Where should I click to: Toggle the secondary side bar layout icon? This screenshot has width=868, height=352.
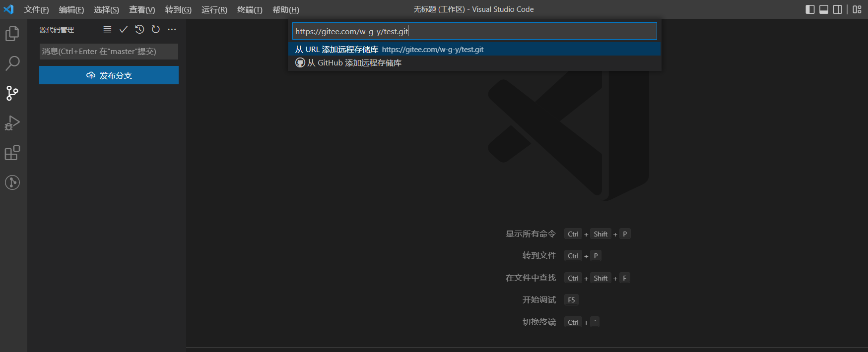[x=838, y=9]
